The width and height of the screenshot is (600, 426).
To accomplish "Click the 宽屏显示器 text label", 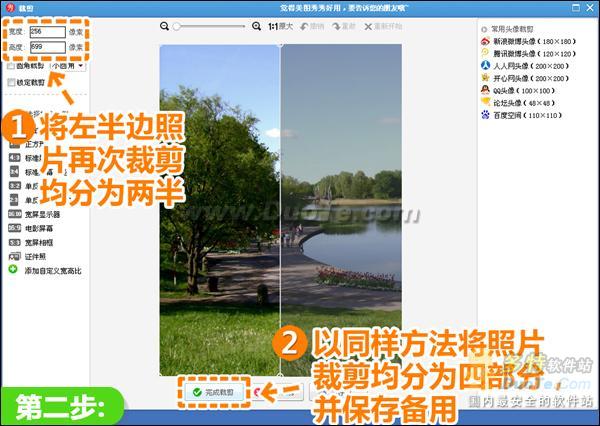I will (42, 214).
